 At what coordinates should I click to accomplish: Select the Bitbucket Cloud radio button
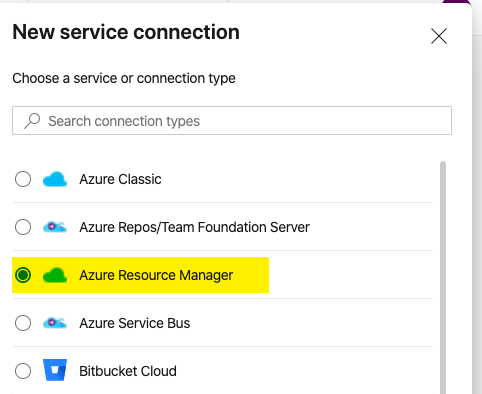coord(23,371)
